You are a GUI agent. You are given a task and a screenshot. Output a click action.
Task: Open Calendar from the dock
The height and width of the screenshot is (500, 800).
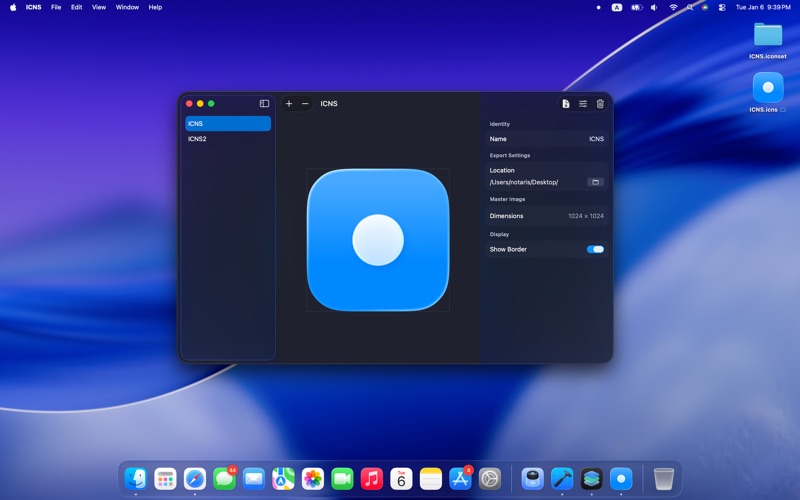click(401, 479)
